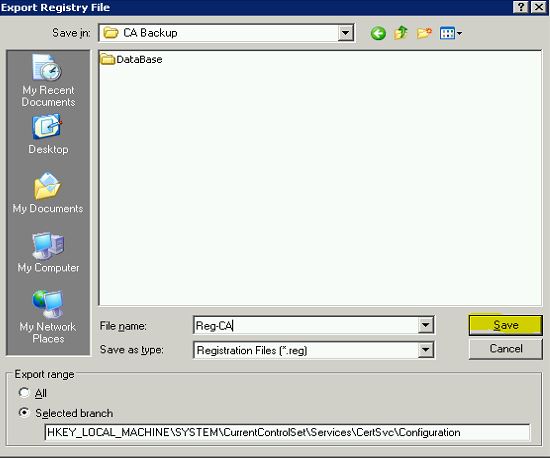Open My Recent Documents shortcut
The width and height of the screenshot is (550, 458).
(x=48, y=81)
